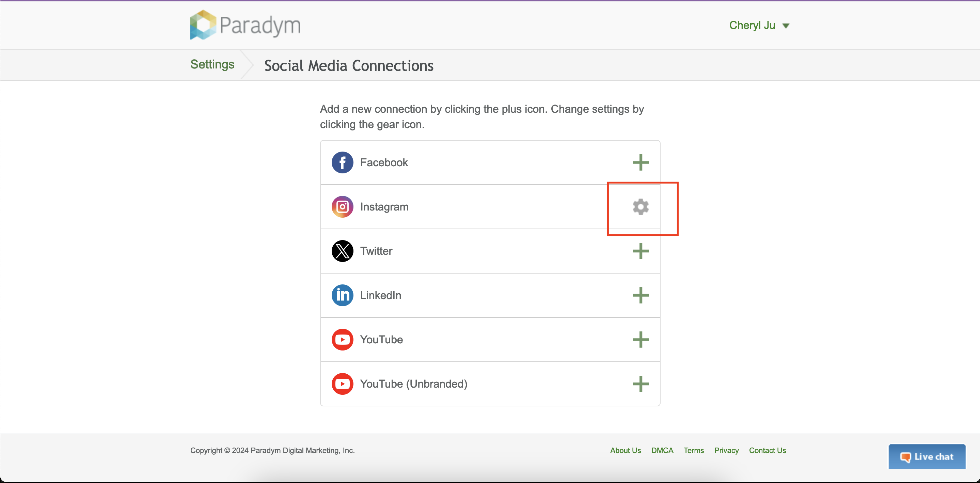Viewport: 980px width, 483px height.
Task: Add YouTube (Unbranded) connection
Action: 640,384
